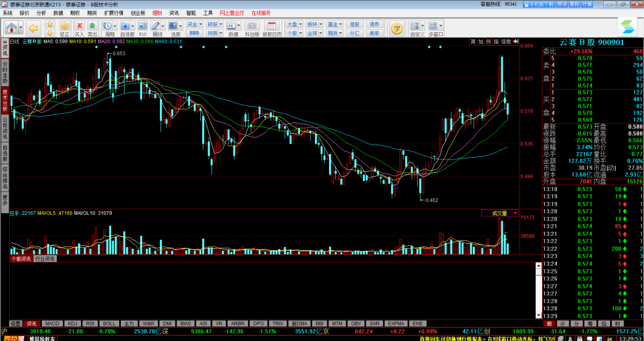Open the 技术分析 sidebar tab
The width and height of the screenshot is (644, 341).
5,101
